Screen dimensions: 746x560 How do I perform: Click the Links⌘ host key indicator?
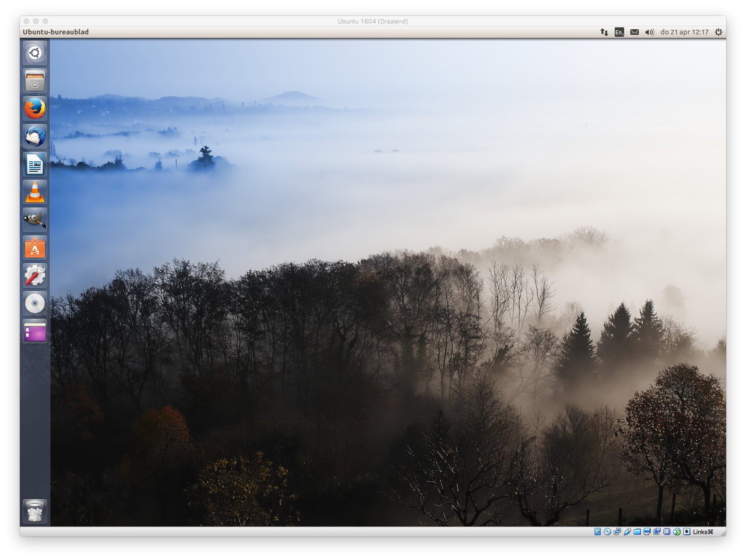(x=703, y=532)
